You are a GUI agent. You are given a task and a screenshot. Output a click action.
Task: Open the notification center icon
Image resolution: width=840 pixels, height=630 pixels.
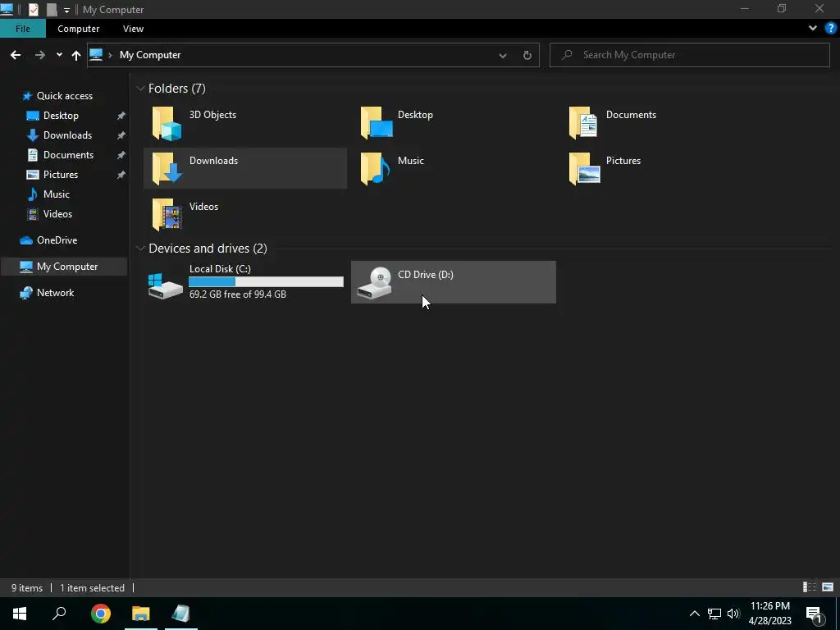(x=815, y=614)
